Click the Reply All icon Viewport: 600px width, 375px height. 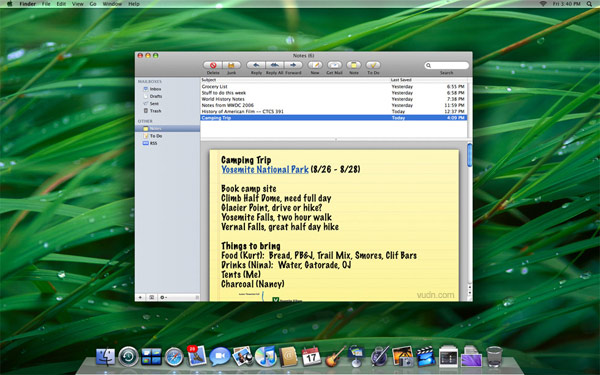pyautogui.click(x=274, y=65)
